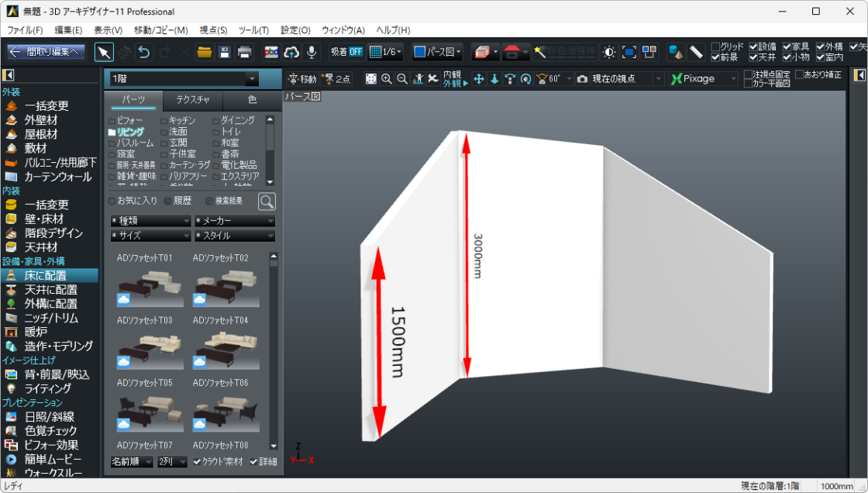Click the zoom in magnifier icon
The height and width of the screenshot is (493, 868).
coord(385,80)
